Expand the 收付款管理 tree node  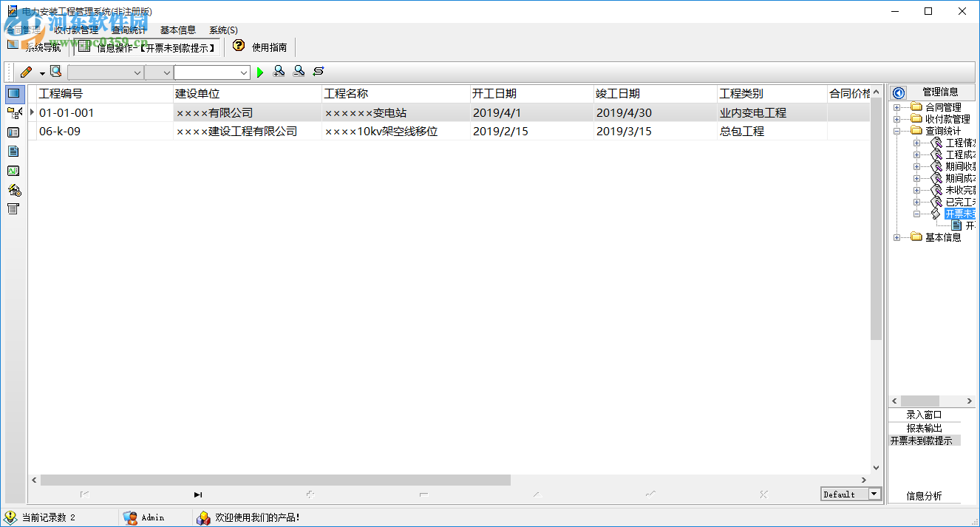(897, 119)
